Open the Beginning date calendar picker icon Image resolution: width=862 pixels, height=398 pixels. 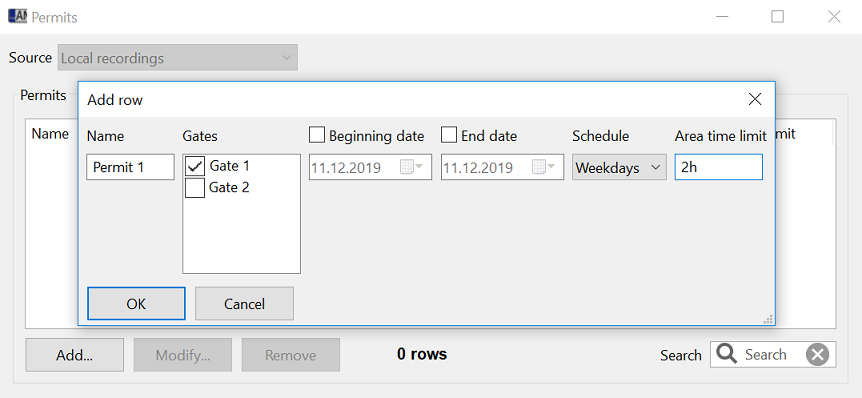click(x=411, y=167)
